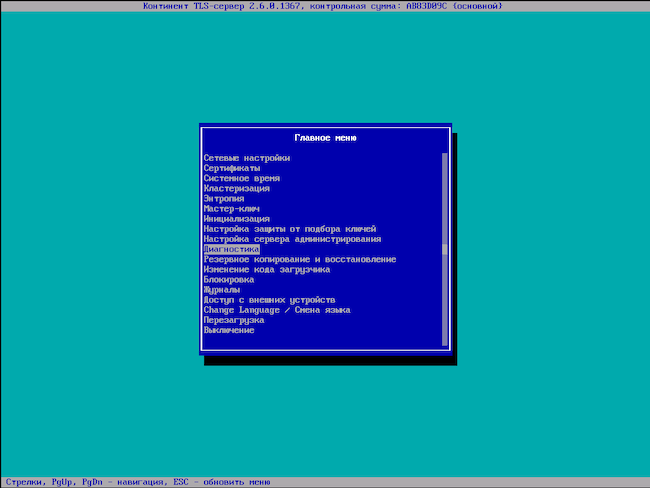Choose Кластеризация menu entry

237,189
